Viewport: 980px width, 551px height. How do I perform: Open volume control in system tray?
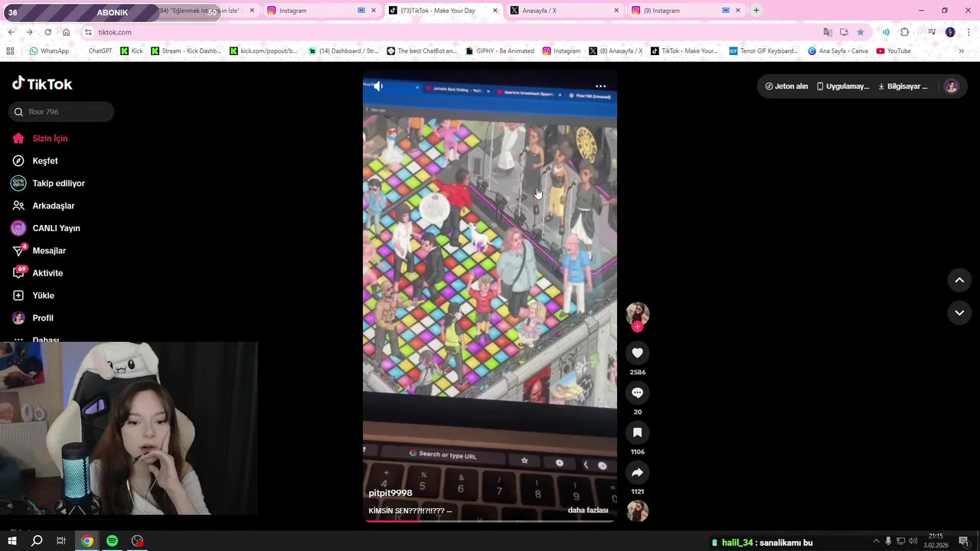click(x=913, y=541)
